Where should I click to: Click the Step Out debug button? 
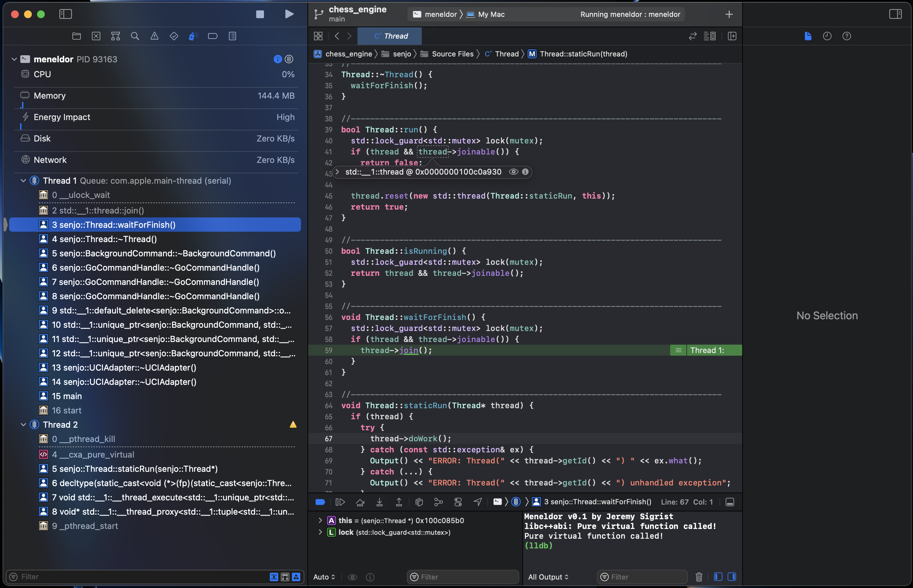[399, 502]
